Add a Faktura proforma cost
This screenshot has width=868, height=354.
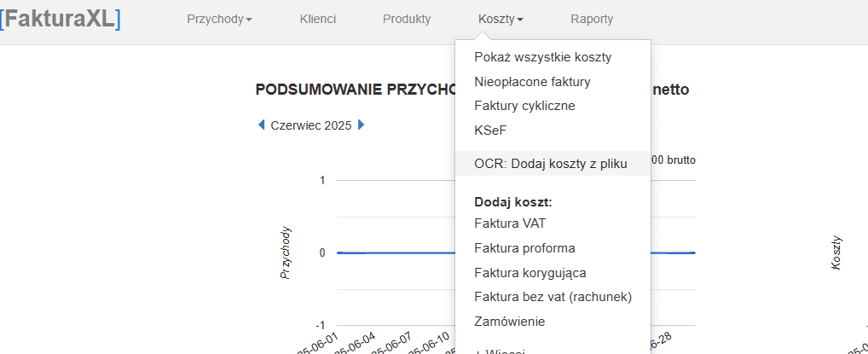(524, 248)
